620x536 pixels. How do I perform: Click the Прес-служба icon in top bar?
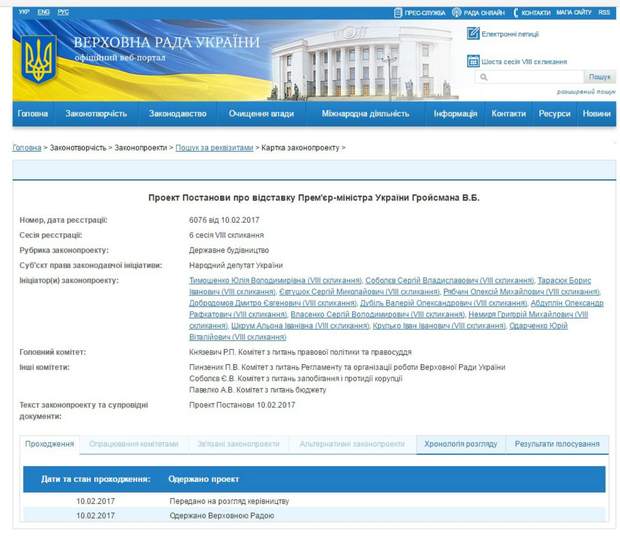[398, 13]
